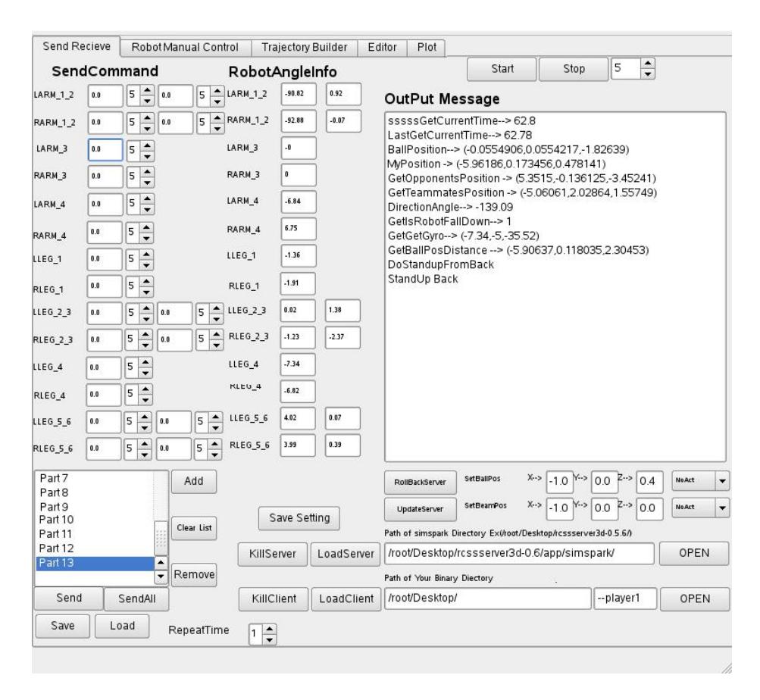760x700 pixels.
Task: Click the stepper next to Stop
Action: click(633, 68)
